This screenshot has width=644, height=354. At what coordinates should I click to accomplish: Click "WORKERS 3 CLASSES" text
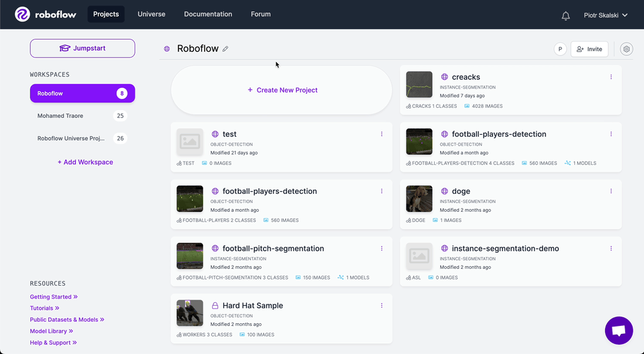click(207, 335)
